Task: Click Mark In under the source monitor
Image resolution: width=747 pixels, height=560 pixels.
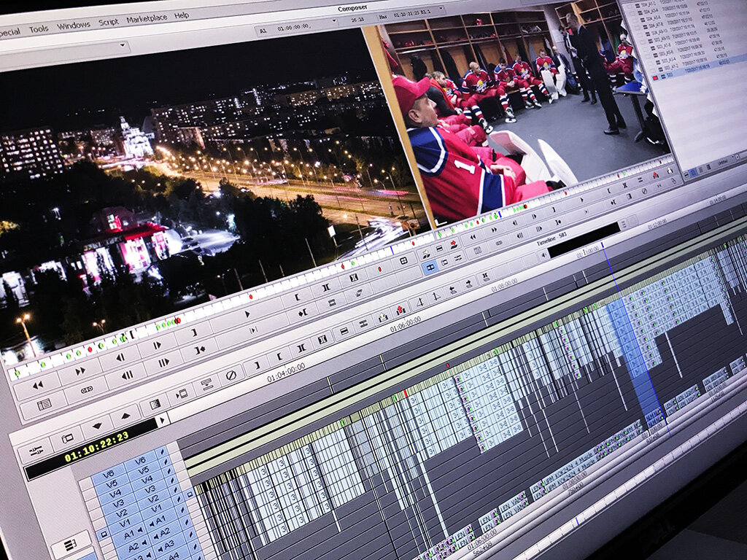Action: tap(298, 297)
